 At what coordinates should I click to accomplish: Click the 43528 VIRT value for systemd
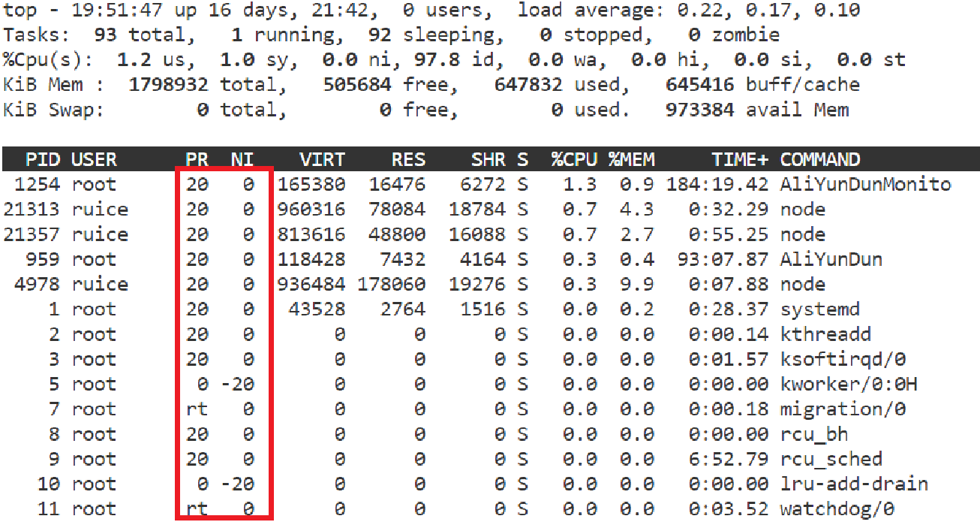pyautogui.click(x=317, y=309)
